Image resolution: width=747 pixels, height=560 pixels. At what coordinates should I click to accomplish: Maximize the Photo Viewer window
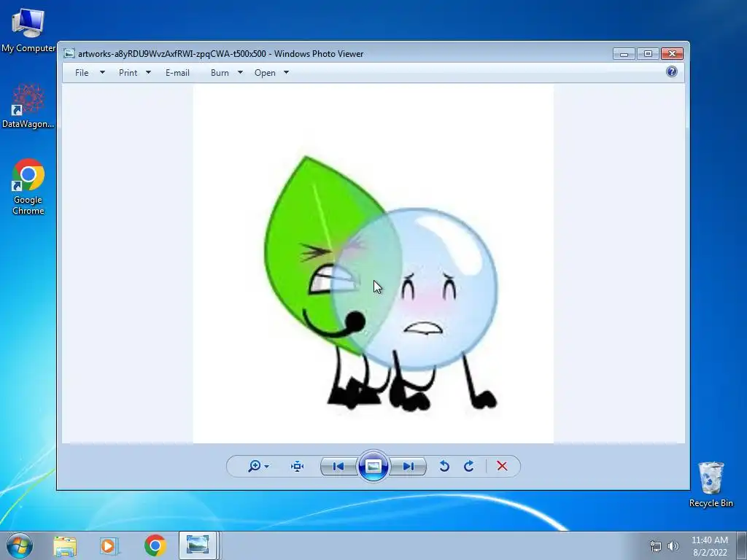(x=648, y=54)
